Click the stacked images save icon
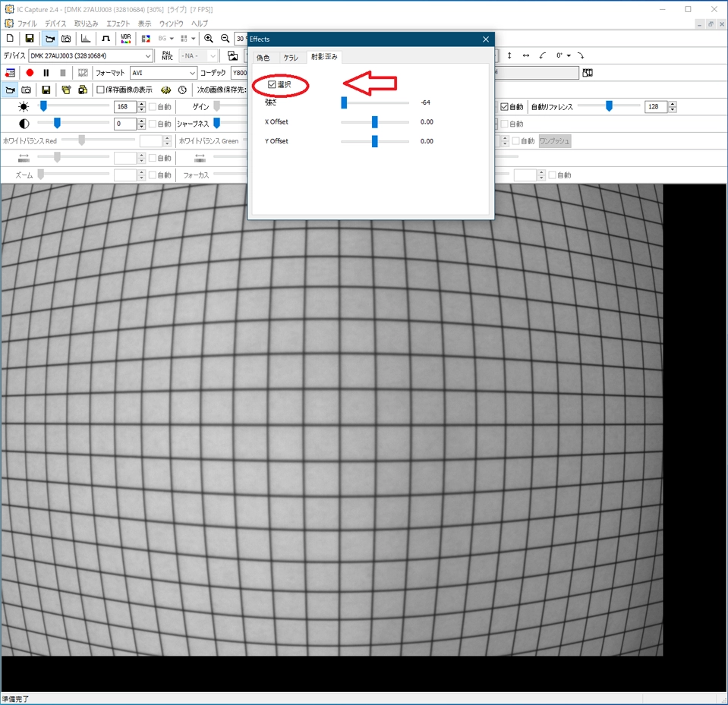 pyautogui.click(x=83, y=90)
